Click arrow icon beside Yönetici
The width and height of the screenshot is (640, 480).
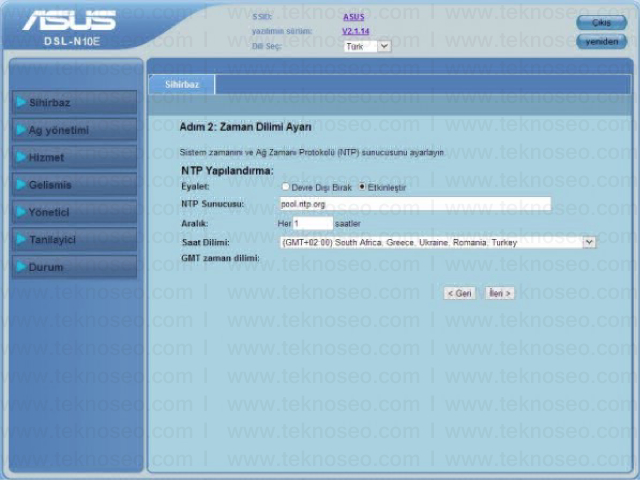21,212
